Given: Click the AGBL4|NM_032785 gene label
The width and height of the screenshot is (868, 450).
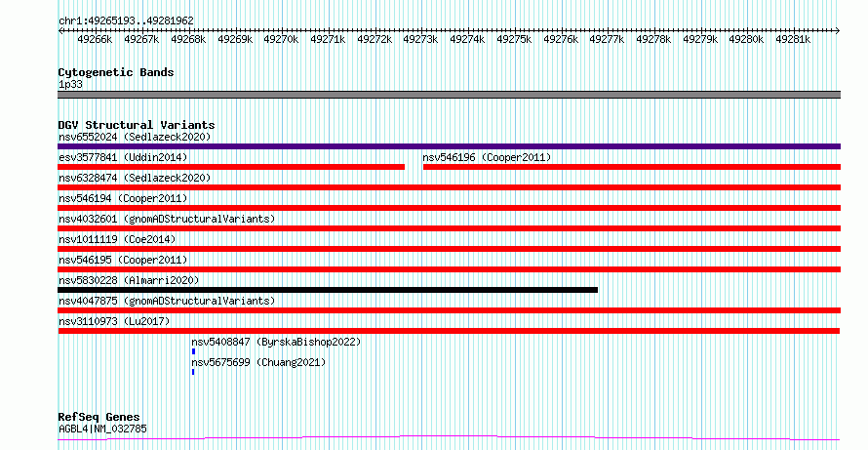Looking at the screenshot, I should [x=102, y=429].
